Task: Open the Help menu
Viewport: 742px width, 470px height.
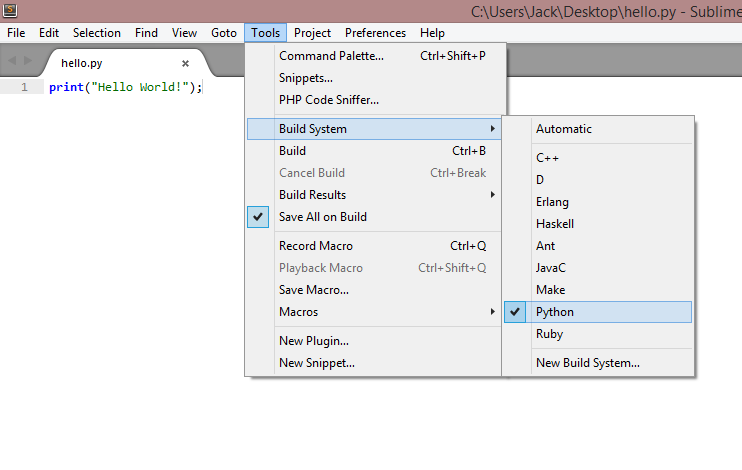Action: [432, 33]
